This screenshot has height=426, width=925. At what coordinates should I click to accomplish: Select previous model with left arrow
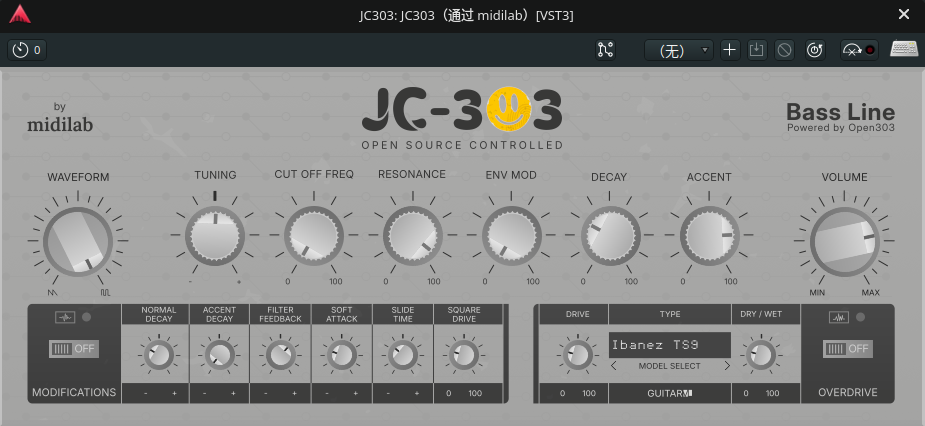pos(614,366)
